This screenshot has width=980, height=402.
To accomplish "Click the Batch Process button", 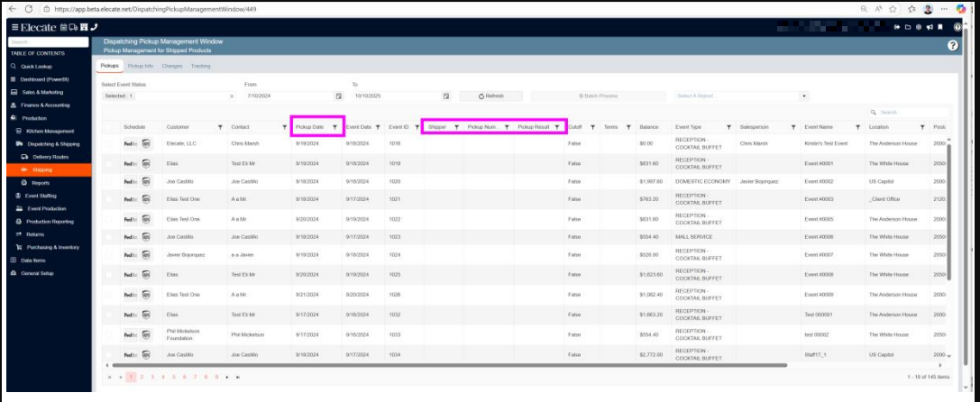I will pyautogui.click(x=598, y=96).
